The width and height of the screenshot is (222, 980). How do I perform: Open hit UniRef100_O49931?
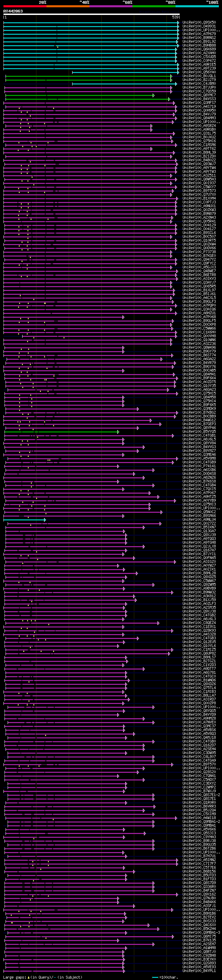199,26
